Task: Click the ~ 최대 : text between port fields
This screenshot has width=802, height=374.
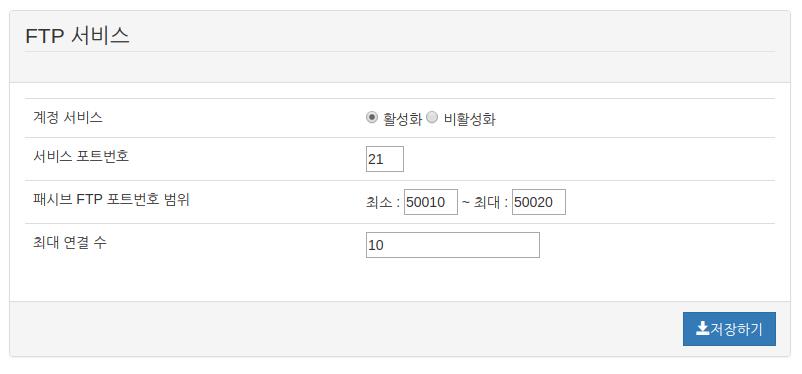Action: 485,203
